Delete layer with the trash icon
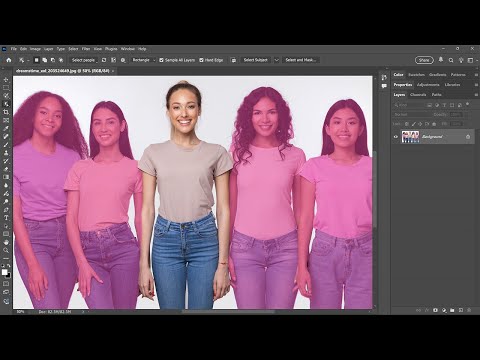Viewport: 480px width, 360px height. [469, 310]
